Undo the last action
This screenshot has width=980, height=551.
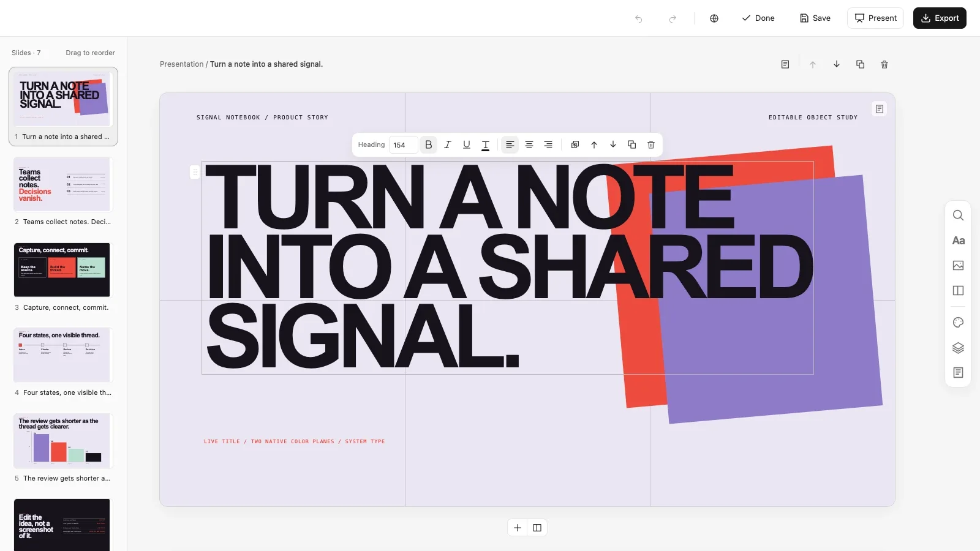[639, 18]
